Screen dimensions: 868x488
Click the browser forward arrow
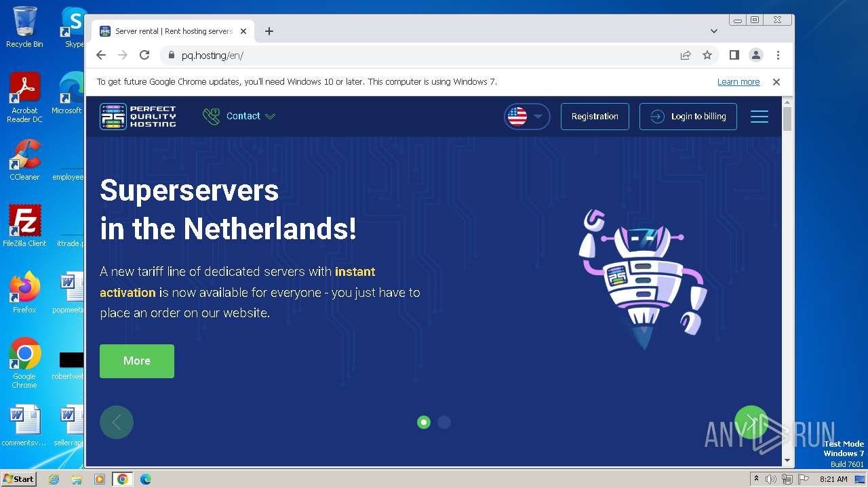coord(123,56)
